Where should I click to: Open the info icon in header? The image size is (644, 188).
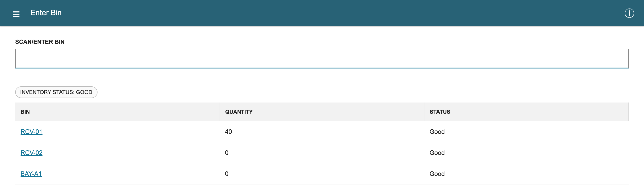click(629, 13)
